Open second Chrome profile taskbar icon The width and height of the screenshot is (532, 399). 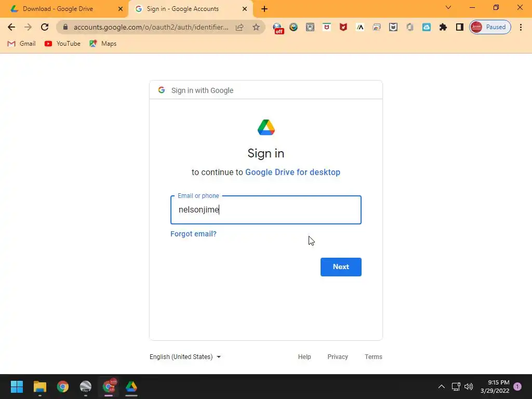coord(109,387)
